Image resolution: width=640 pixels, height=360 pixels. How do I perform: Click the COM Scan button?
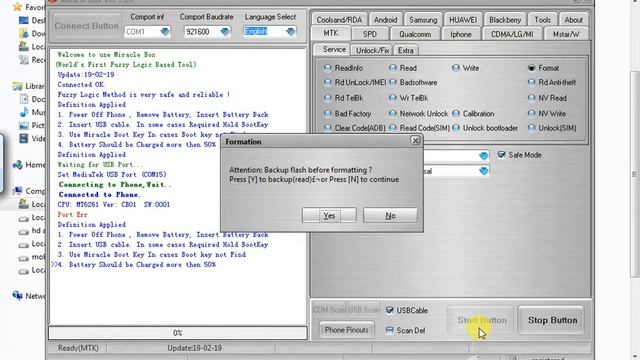(x=329, y=310)
